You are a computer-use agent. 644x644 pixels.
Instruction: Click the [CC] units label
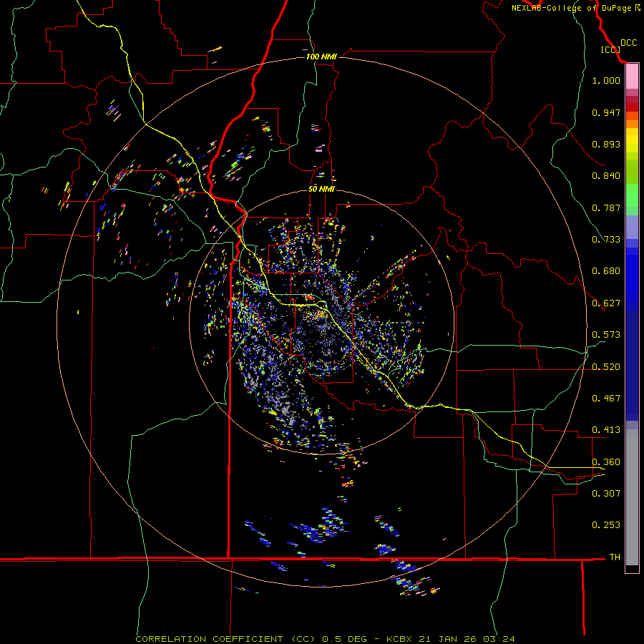[611, 49]
